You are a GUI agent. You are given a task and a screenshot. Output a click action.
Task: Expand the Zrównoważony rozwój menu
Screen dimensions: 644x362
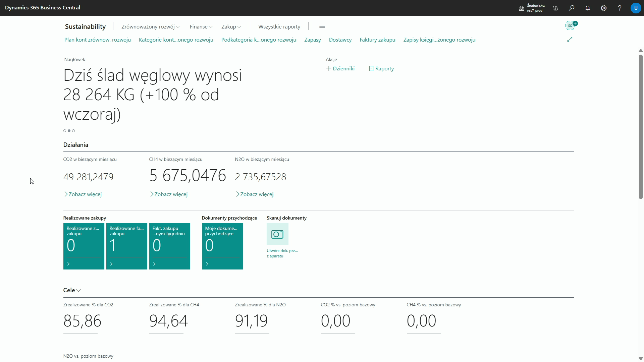click(150, 27)
